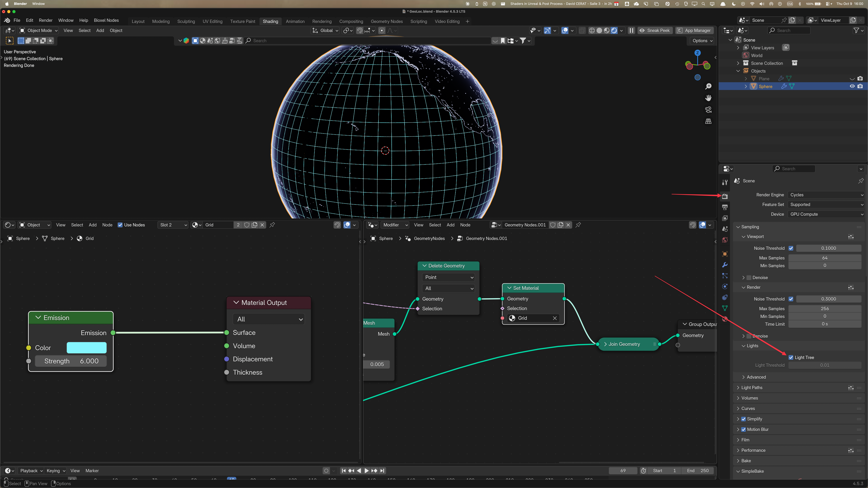Open the Output properties tab icon
The height and width of the screenshot is (488, 868).
[725, 207]
